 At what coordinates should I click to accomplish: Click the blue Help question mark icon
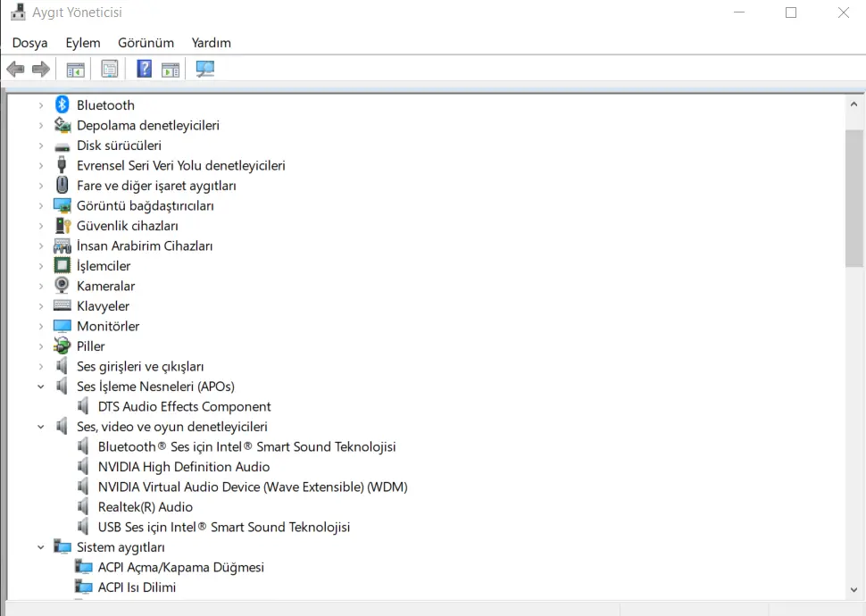click(144, 69)
